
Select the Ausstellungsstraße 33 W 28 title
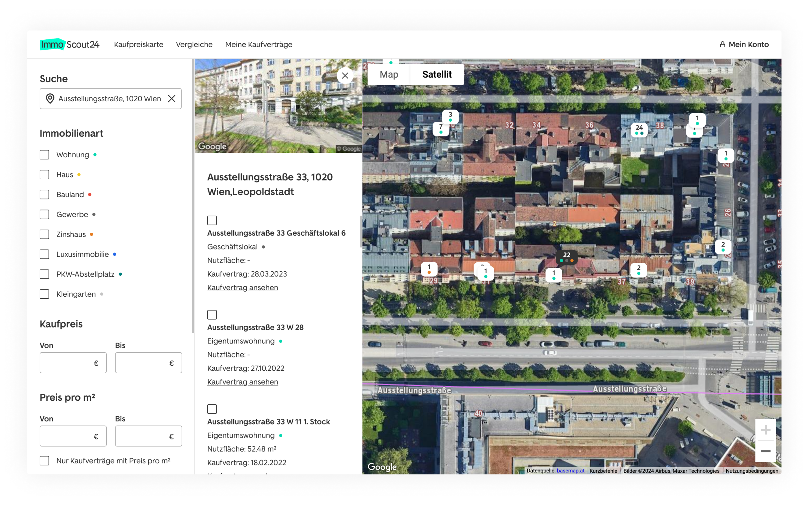(x=256, y=327)
